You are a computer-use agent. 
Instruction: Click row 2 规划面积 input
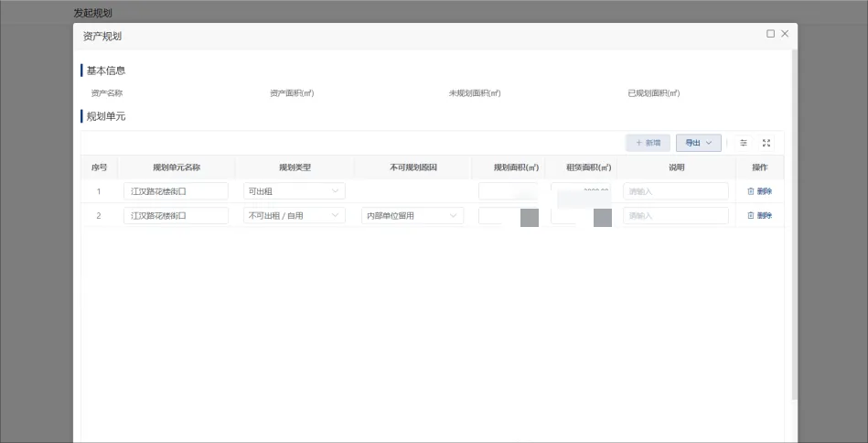pos(509,215)
